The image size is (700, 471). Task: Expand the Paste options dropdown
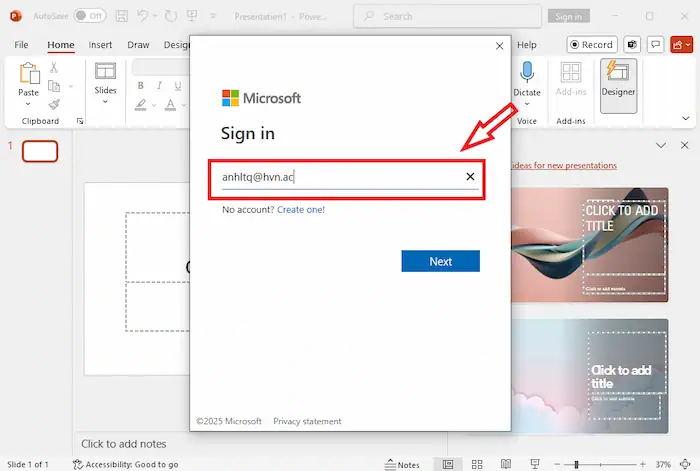coord(28,104)
